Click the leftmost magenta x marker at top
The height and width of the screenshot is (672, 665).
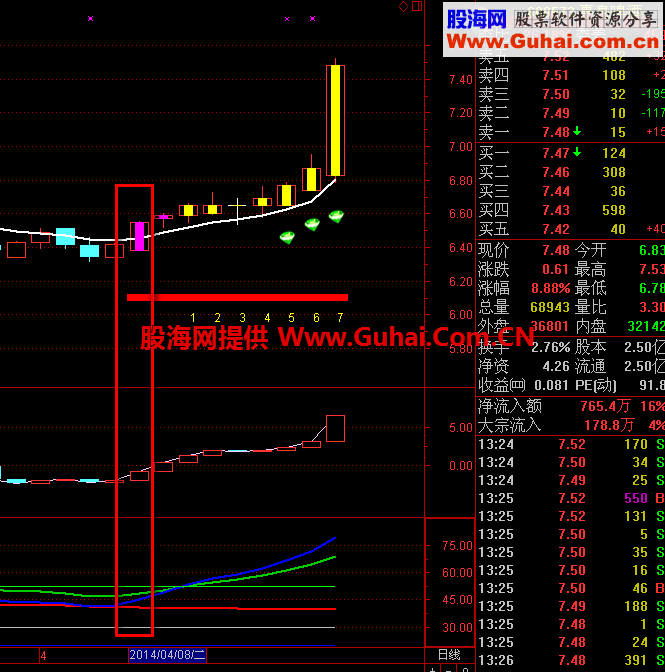click(90, 18)
